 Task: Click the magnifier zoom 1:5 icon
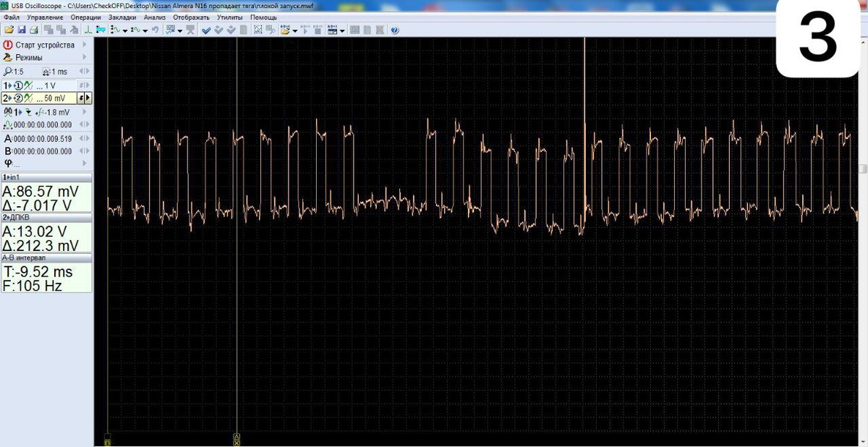(8, 71)
